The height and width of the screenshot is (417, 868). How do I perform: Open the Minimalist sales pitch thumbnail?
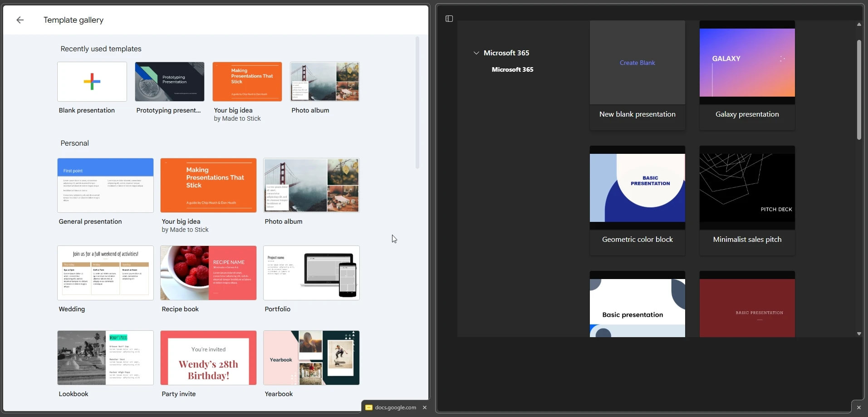tap(747, 188)
